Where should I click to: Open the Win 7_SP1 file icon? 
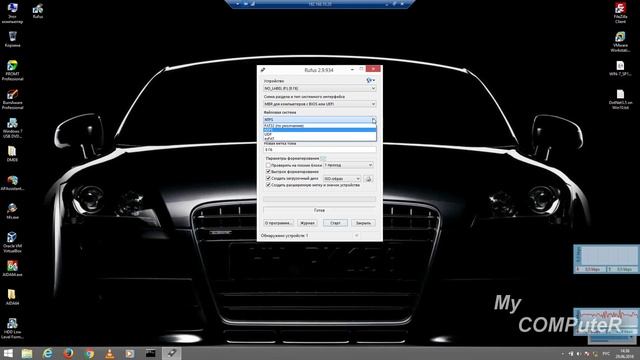(x=620, y=68)
